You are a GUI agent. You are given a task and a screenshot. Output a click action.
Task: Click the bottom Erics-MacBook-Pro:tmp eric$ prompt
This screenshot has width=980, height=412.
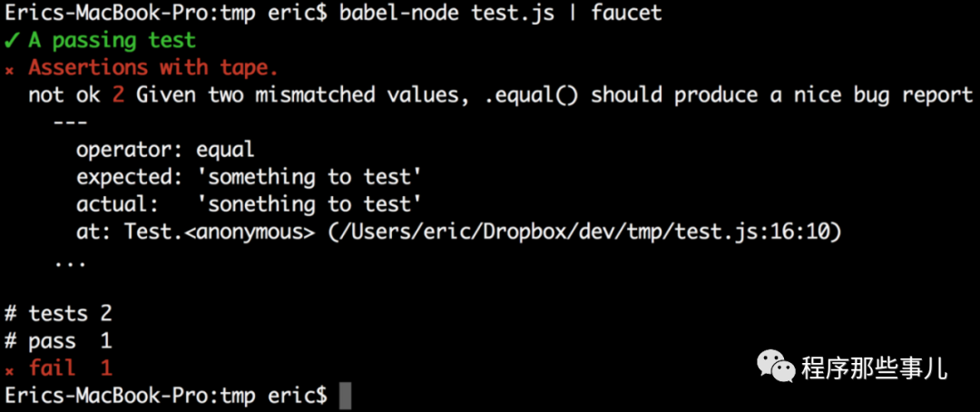tap(165, 396)
